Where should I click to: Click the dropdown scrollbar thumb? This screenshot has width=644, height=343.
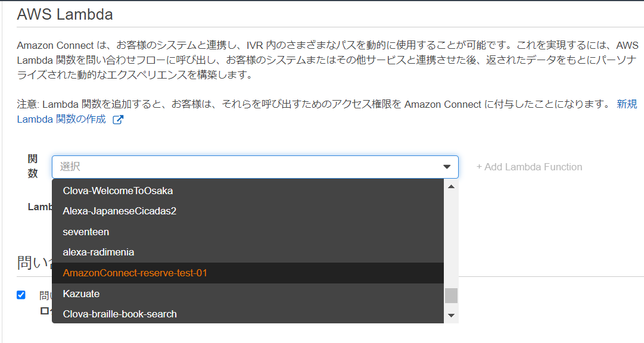[x=451, y=295]
